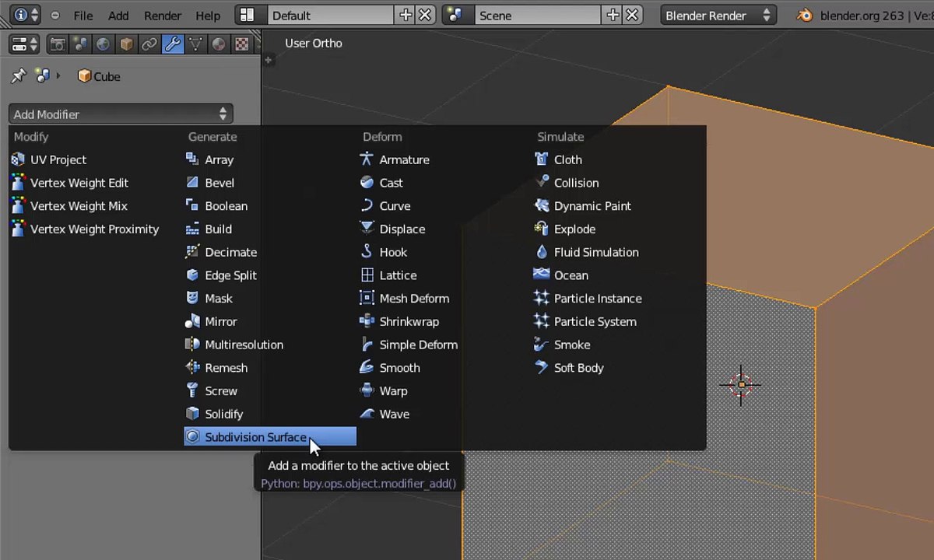The height and width of the screenshot is (560, 934).
Task: Add a Fluid Simulation modifier
Action: pyautogui.click(x=586, y=252)
